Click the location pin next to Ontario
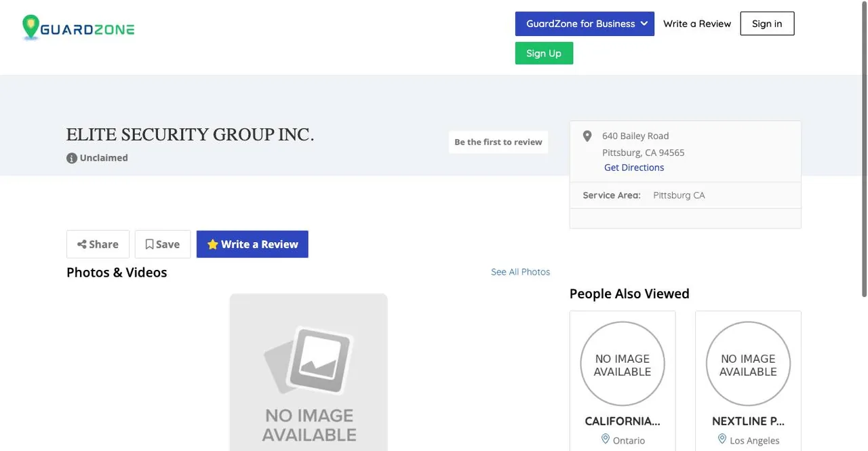 [606, 439]
